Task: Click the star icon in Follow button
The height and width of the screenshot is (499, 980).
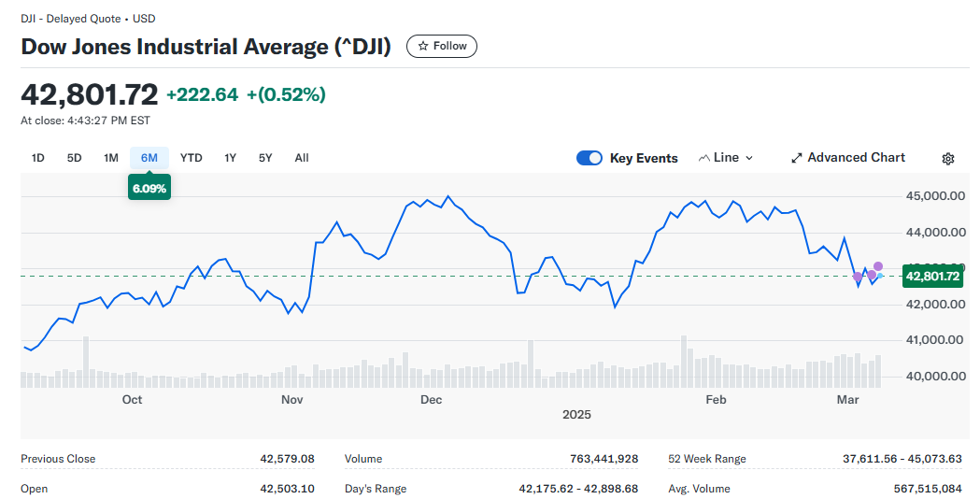Action: click(423, 47)
